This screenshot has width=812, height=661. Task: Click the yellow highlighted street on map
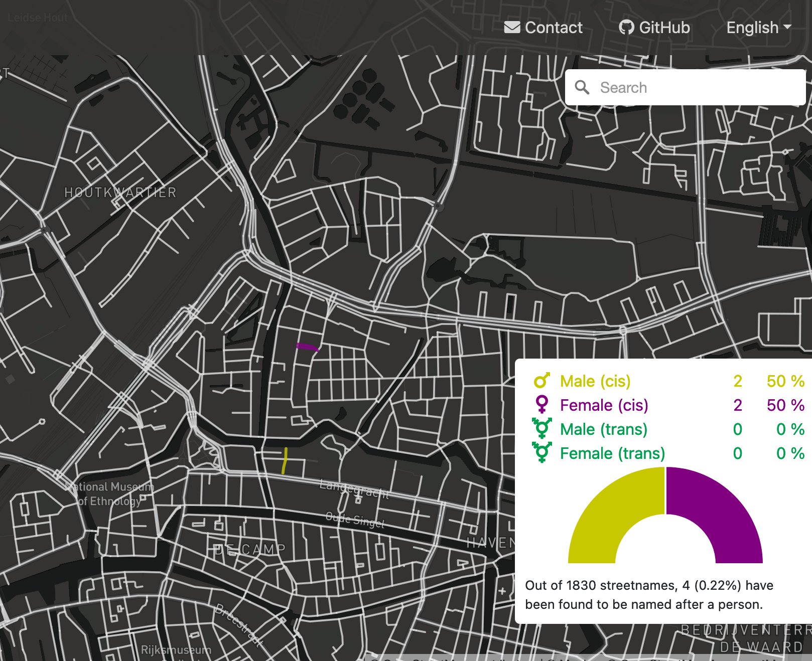285,461
